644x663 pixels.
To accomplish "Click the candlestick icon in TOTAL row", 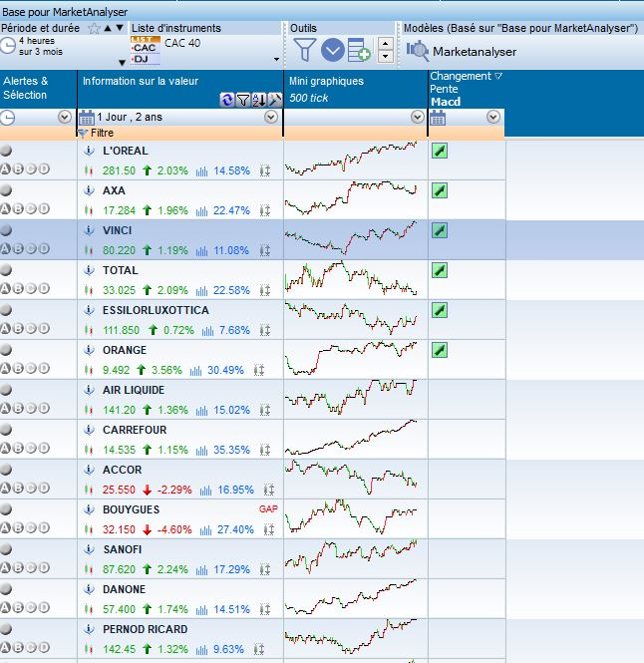I will click(x=89, y=290).
